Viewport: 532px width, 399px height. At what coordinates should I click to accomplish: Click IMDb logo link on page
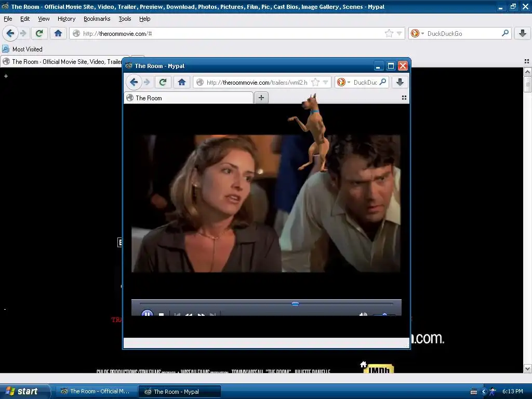click(379, 368)
